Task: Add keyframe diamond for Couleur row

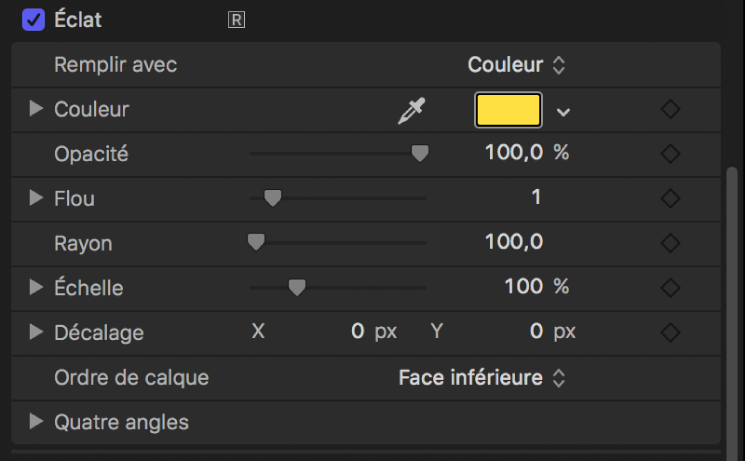Action: [x=671, y=110]
